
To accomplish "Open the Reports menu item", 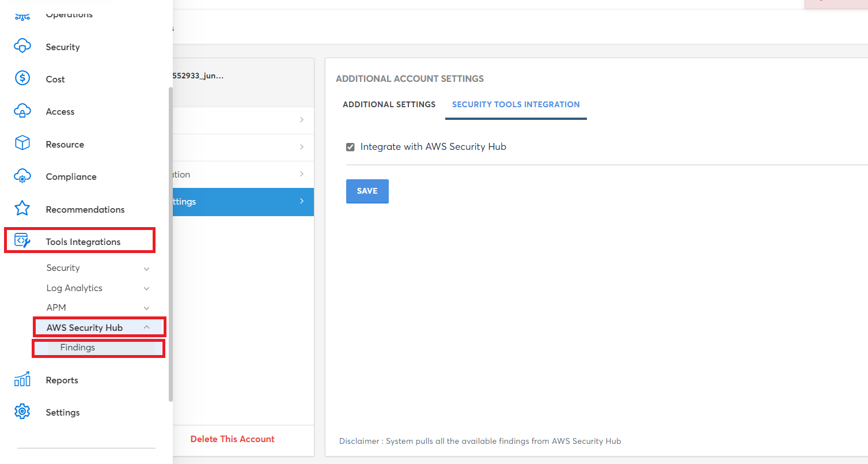I will pos(62,380).
